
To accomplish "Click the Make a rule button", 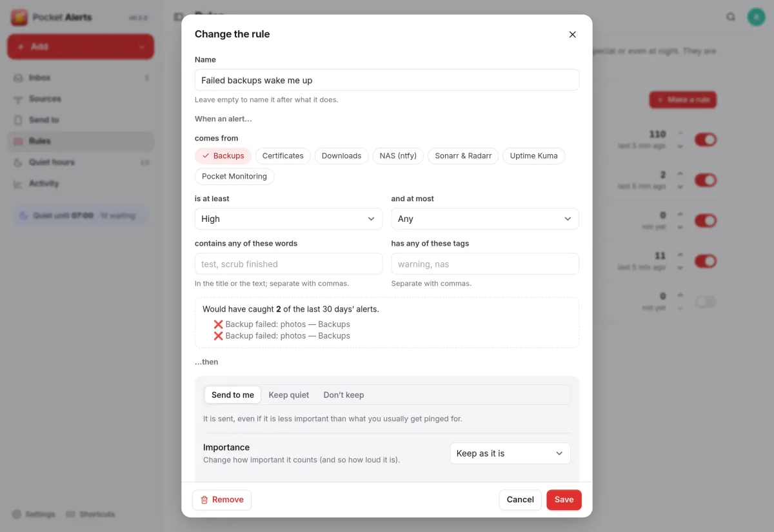I will point(683,100).
